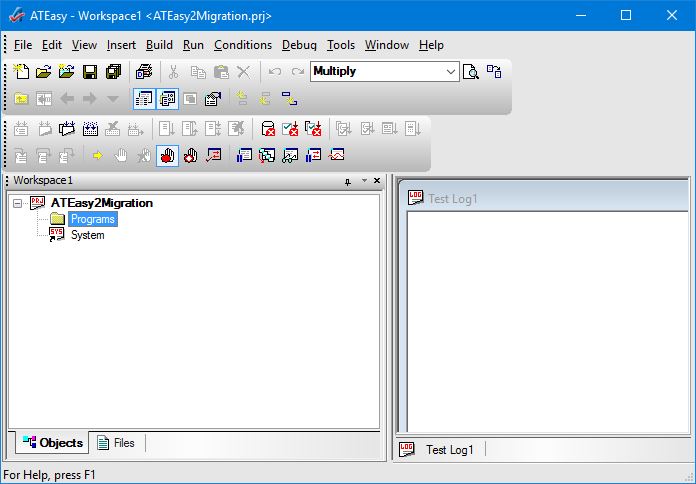The width and height of the screenshot is (696, 484).
Task: Open the Conditions menu
Action: click(x=243, y=45)
